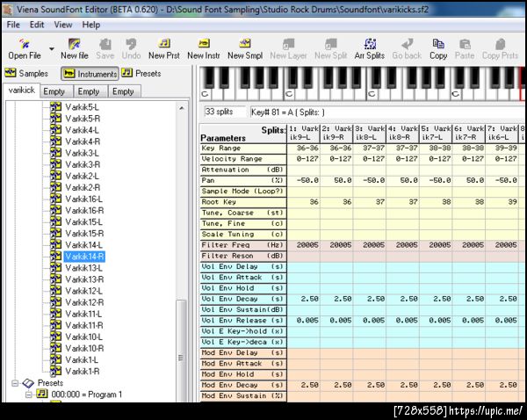This screenshot has width=527, height=420.
Task: Click the Arr Splits toolbar icon
Action: [370, 48]
